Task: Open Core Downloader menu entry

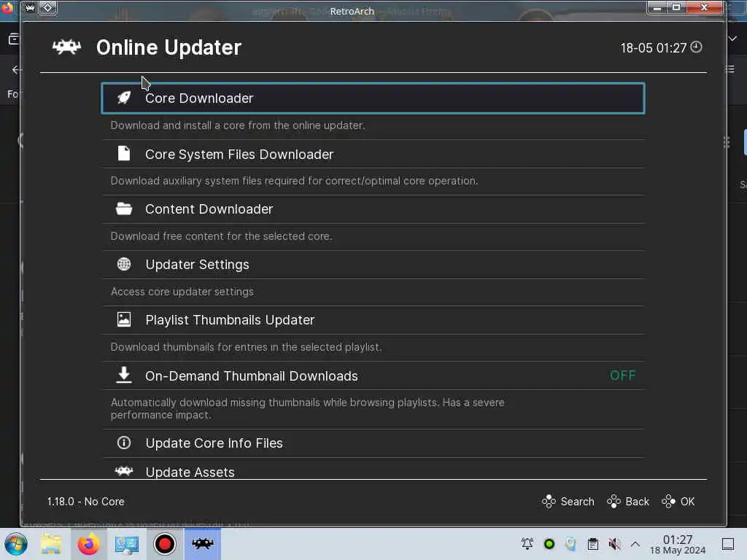Action: 373,98
